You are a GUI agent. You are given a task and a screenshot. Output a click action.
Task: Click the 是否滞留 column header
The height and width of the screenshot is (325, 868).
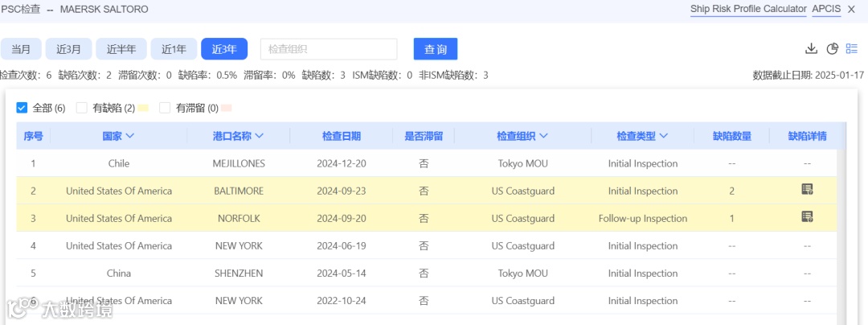[x=424, y=136]
